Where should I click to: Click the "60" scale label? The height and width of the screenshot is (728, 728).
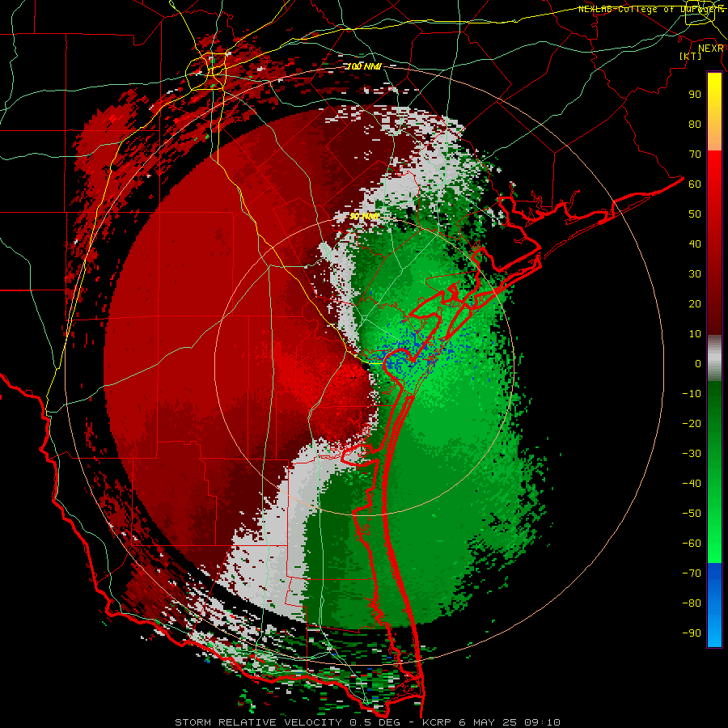pos(695,184)
